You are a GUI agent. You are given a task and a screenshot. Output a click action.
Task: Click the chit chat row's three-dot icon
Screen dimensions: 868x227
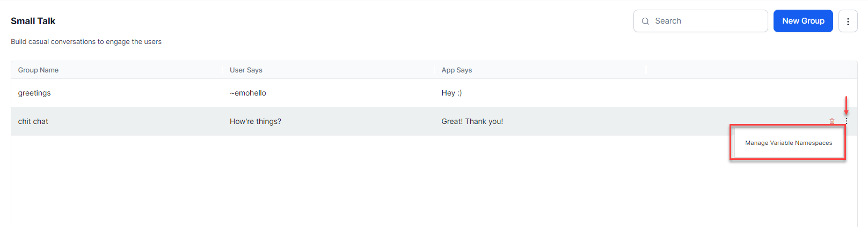pyautogui.click(x=847, y=122)
